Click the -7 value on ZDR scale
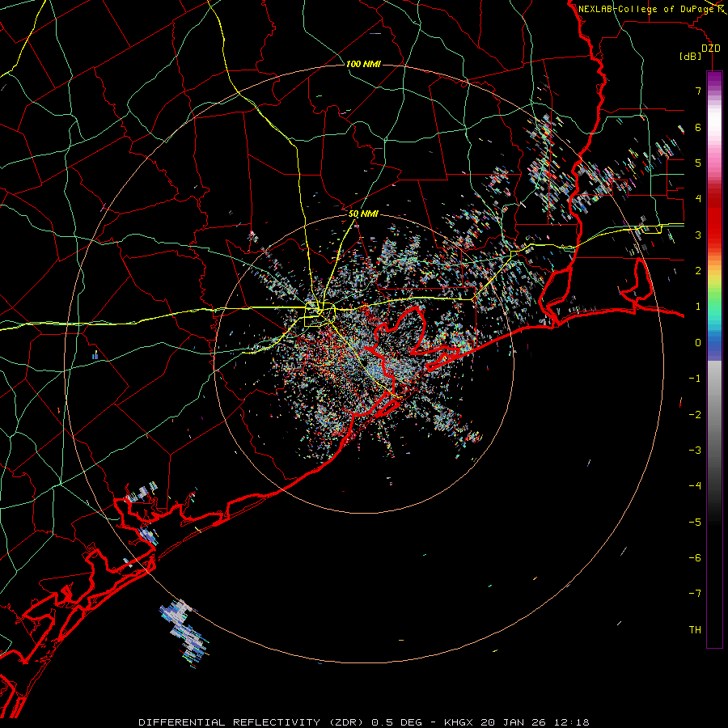This screenshot has height=728, width=728. coord(695,594)
